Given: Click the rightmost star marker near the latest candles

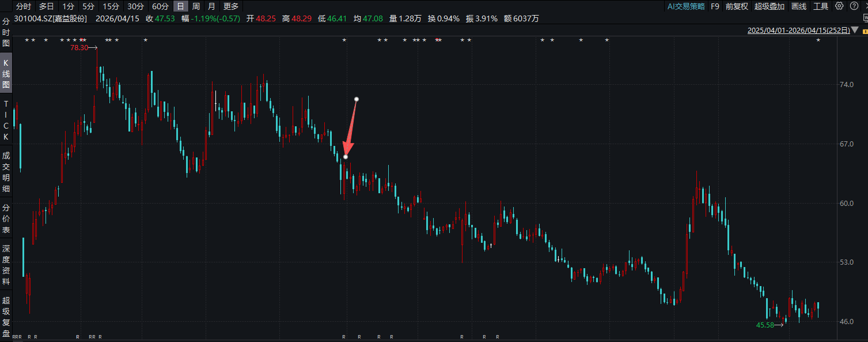Looking at the screenshot, I should (818, 40).
